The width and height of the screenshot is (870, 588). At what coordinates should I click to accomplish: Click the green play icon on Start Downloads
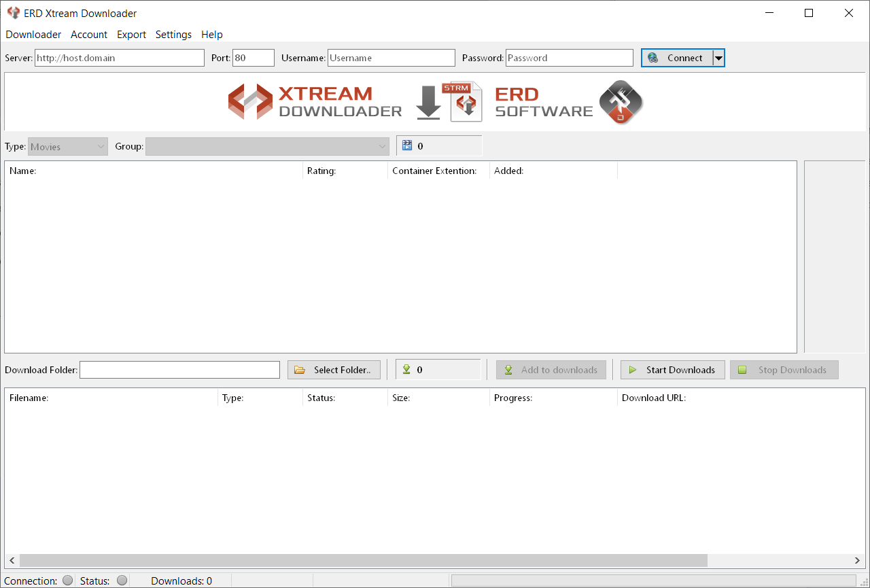click(x=633, y=370)
